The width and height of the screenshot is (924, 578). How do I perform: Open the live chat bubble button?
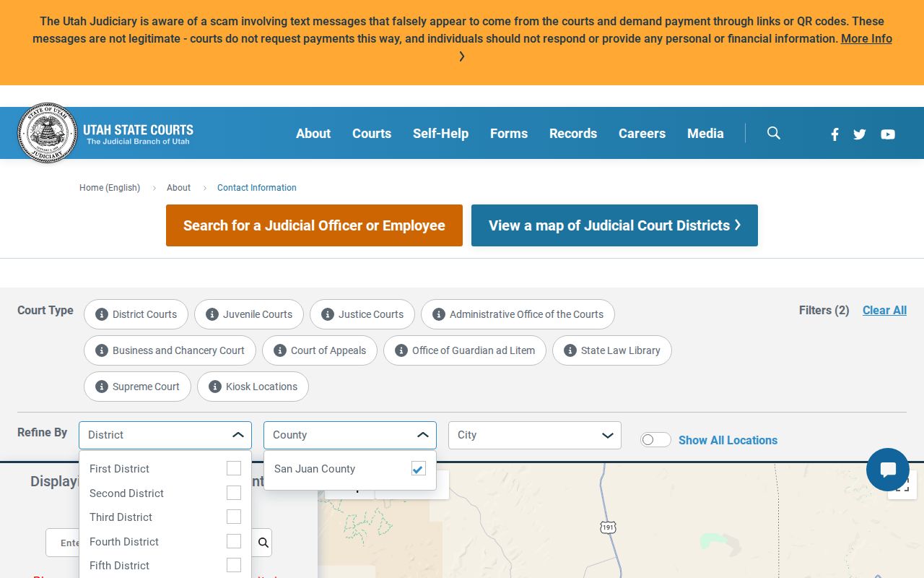coord(888,470)
